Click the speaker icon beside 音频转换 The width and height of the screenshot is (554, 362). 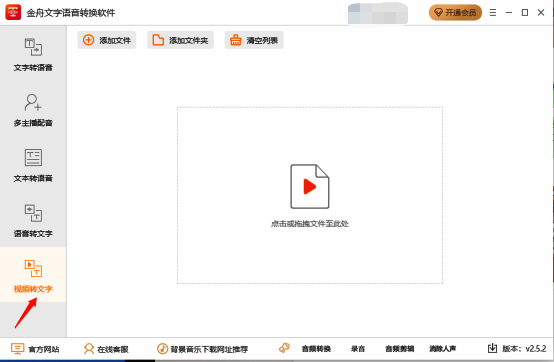click(284, 348)
